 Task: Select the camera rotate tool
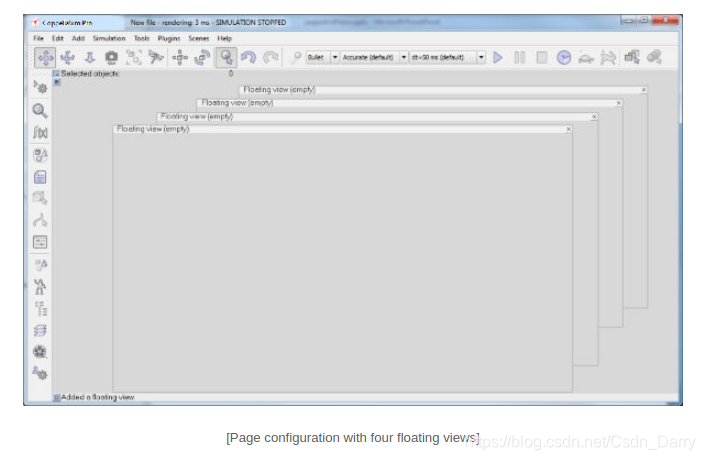click(67, 58)
